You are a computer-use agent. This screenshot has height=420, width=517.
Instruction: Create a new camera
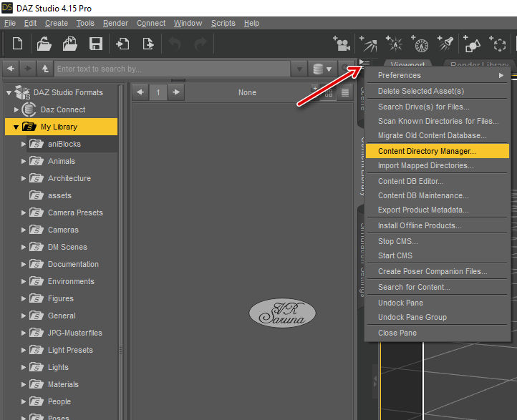pyautogui.click(x=342, y=44)
